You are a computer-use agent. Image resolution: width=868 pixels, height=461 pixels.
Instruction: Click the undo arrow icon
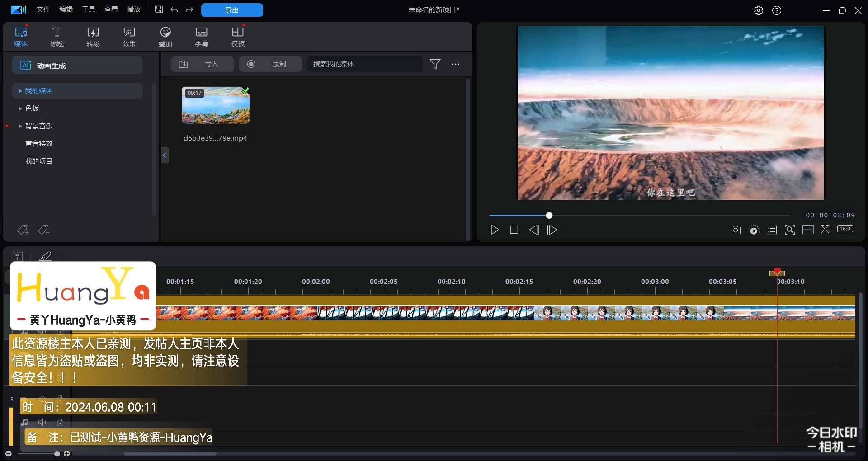(x=174, y=9)
